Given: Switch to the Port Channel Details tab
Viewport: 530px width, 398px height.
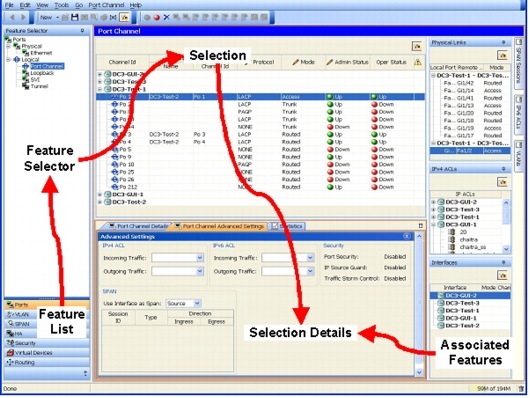Looking at the screenshot, I should click(139, 226).
